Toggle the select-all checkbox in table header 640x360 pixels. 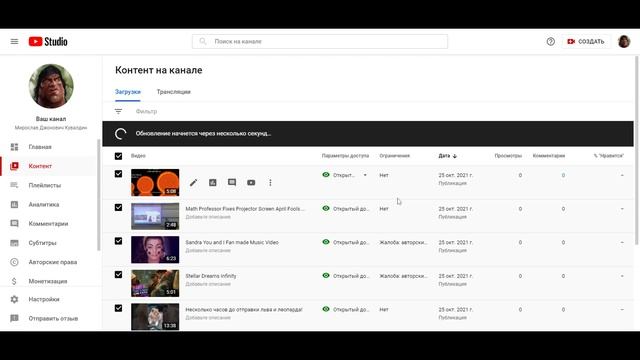(x=118, y=156)
